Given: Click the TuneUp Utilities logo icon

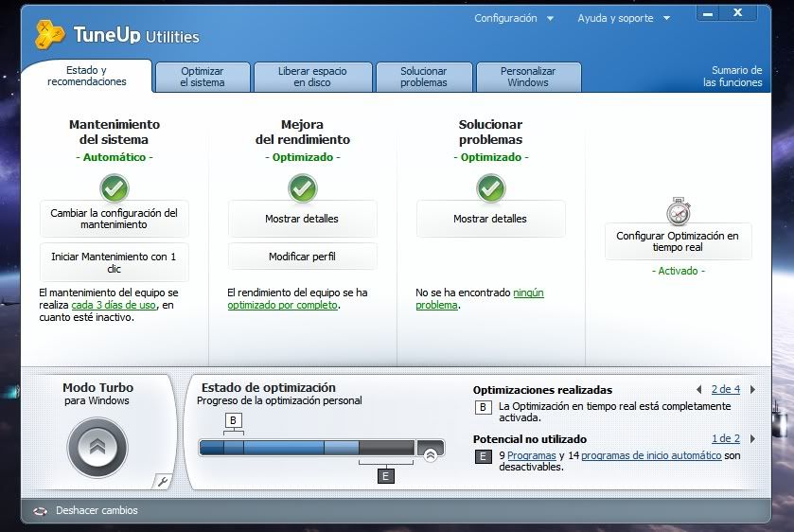Looking at the screenshot, I should 49,34.
